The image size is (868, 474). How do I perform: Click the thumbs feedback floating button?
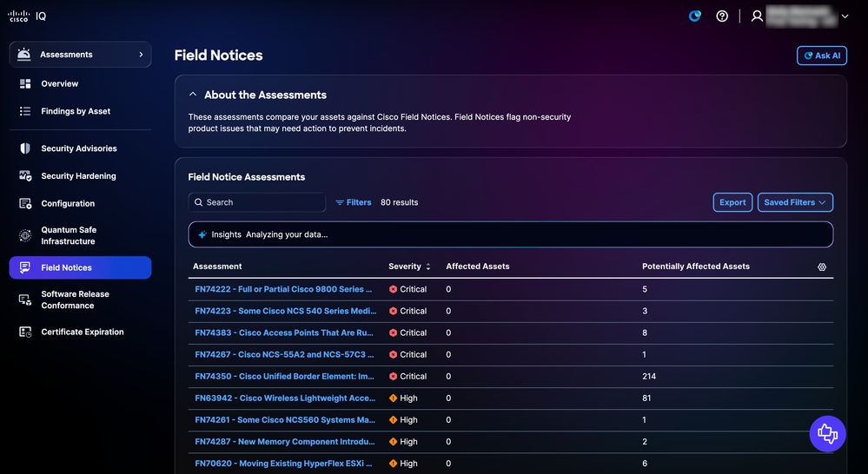[x=827, y=433]
